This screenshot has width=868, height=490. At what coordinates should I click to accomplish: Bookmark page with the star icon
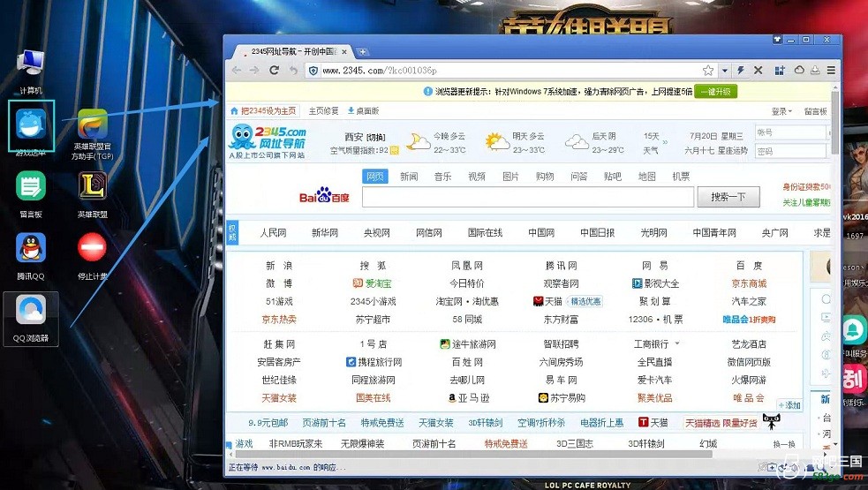[x=708, y=71]
